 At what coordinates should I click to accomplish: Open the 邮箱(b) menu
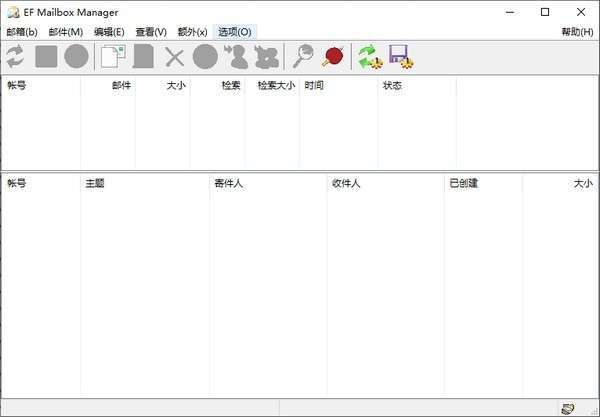tap(22, 32)
